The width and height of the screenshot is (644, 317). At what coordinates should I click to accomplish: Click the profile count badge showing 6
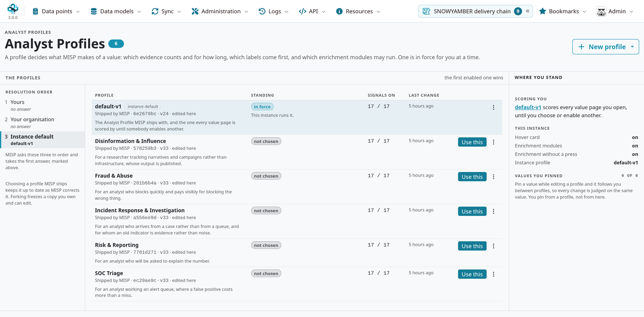pos(116,44)
